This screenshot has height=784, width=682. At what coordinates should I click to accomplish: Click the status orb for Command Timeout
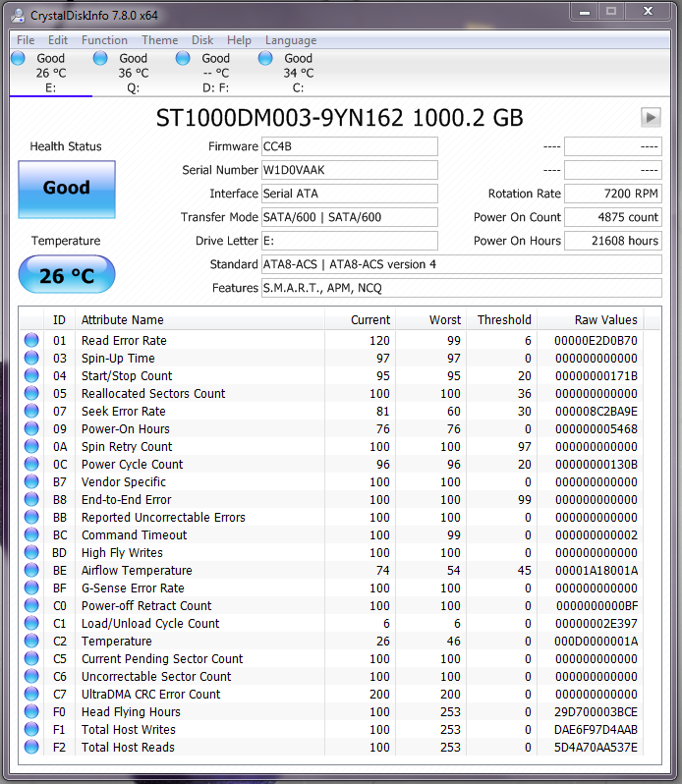(x=31, y=535)
